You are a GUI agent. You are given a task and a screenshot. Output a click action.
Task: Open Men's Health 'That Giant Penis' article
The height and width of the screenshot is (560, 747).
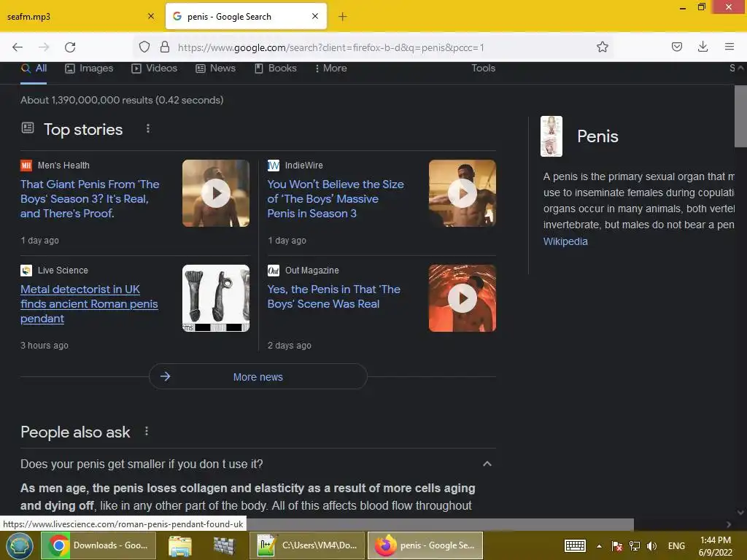pyautogui.click(x=90, y=198)
